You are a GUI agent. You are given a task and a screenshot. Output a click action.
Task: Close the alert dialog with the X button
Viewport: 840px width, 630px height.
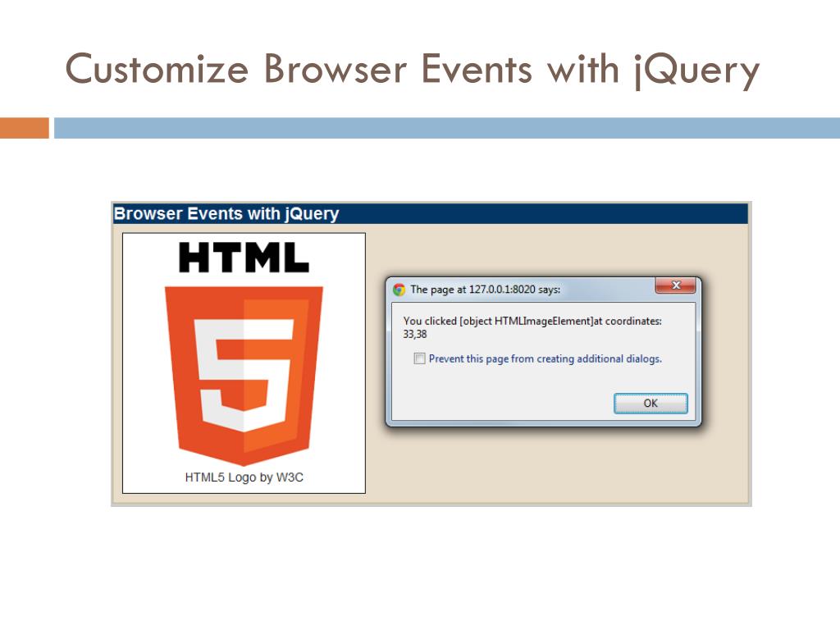[676, 285]
